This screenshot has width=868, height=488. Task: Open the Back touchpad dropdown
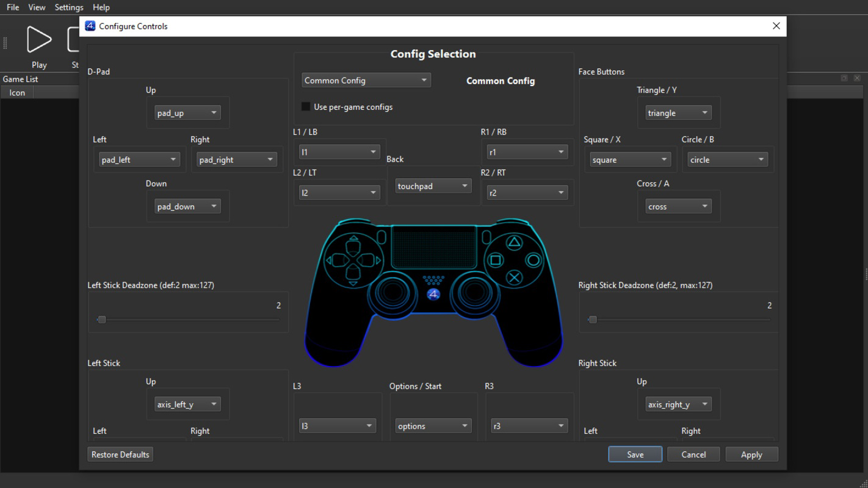click(433, 186)
